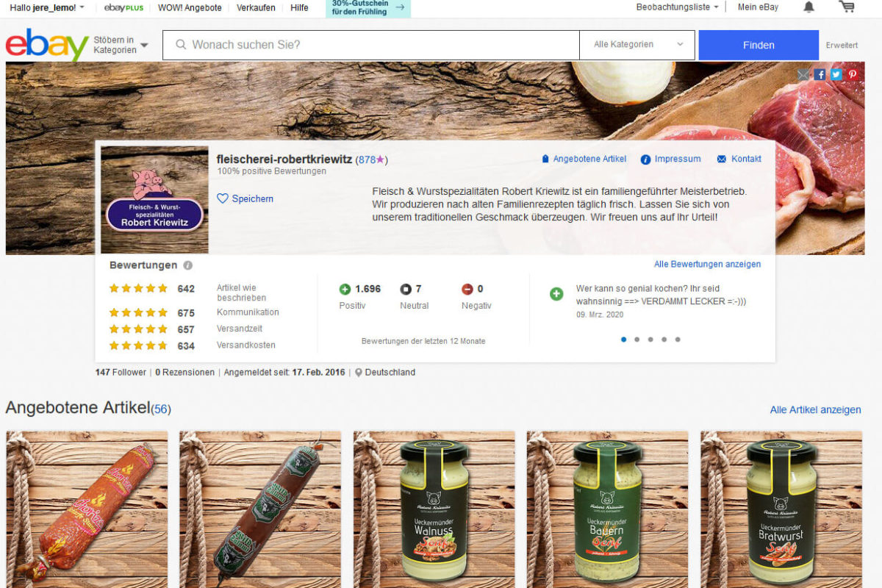Click the red Negativ minus icon
The image size is (882, 588).
coord(467,289)
